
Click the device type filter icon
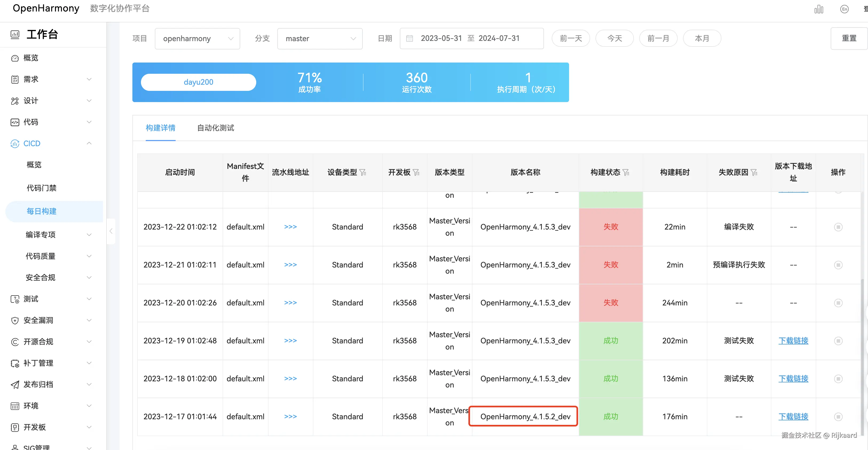pyautogui.click(x=363, y=172)
